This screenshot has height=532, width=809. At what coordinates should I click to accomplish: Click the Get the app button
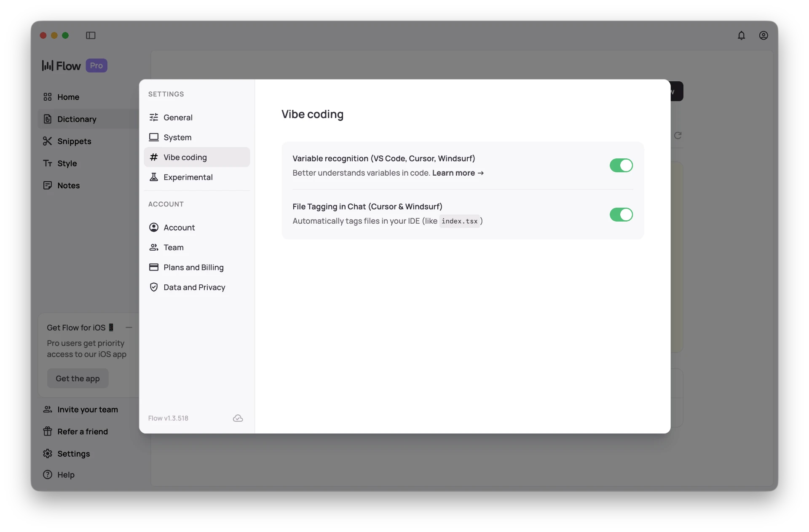78,378
